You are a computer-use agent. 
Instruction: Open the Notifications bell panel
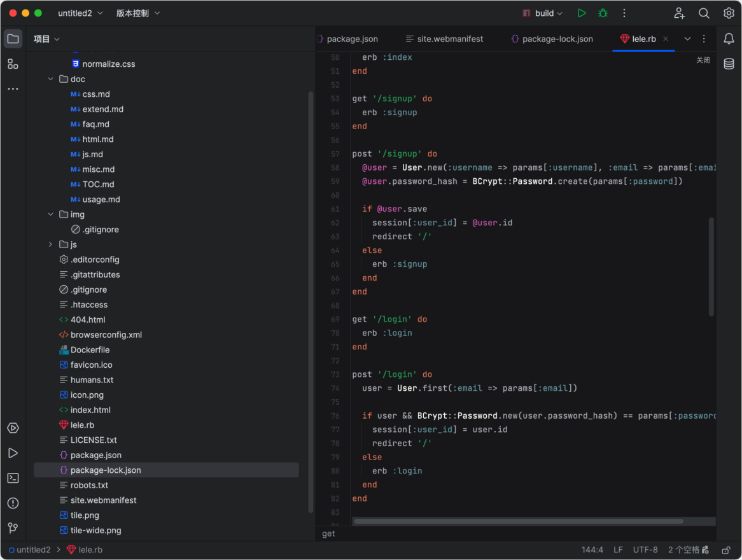729,39
